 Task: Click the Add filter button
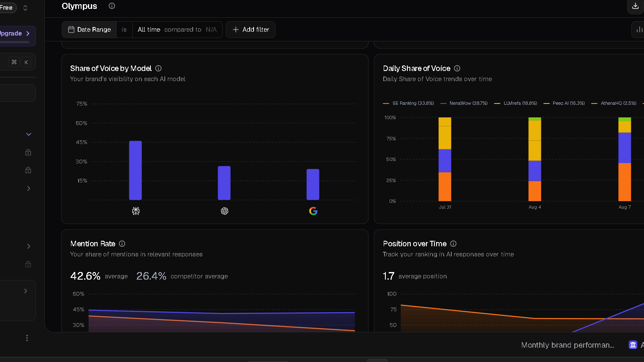coord(251,30)
